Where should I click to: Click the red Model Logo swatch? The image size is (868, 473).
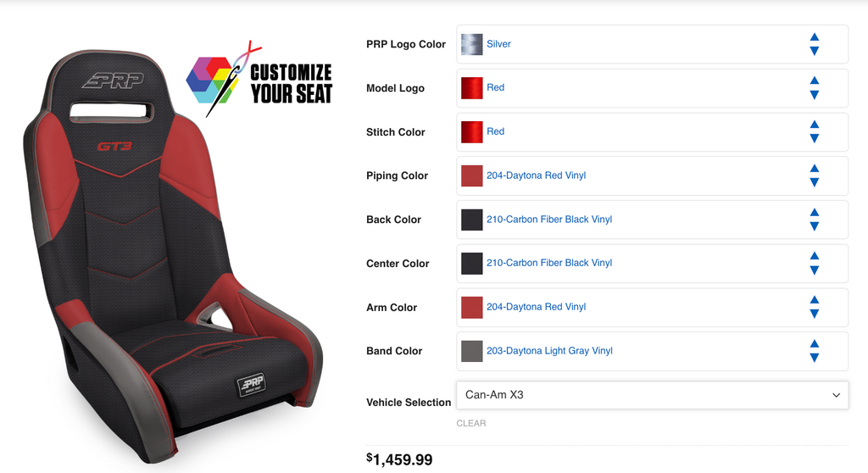coord(471,88)
